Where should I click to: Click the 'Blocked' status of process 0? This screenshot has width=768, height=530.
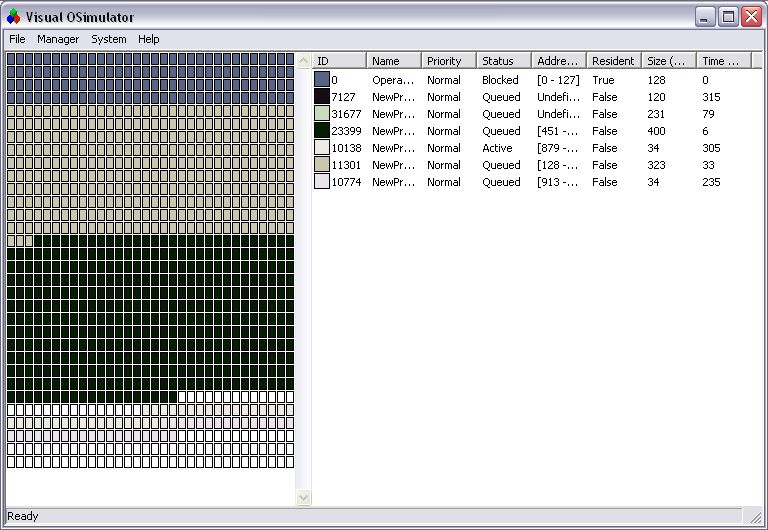[x=500, y=80]
